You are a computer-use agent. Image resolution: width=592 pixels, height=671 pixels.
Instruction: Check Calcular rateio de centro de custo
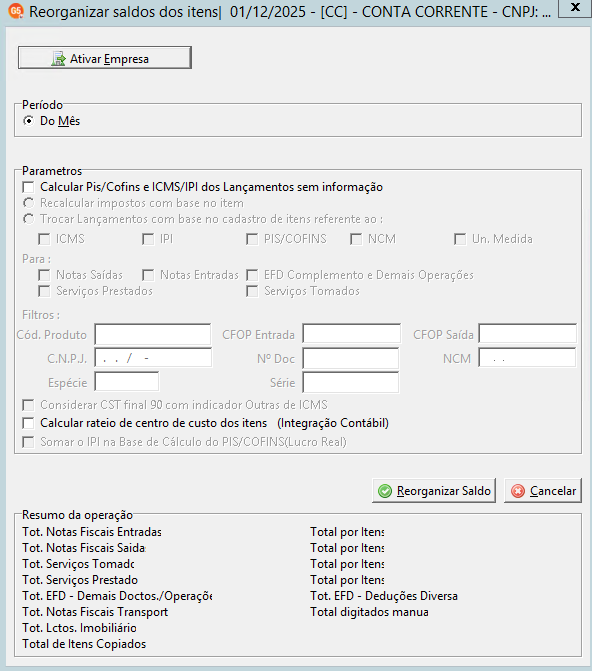(x=28, y=423)
